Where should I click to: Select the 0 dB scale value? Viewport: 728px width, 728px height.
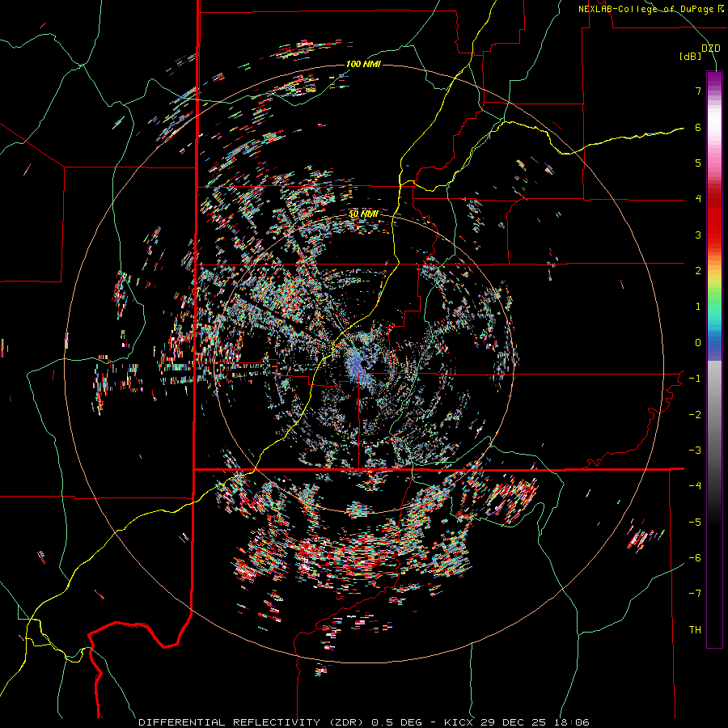tap(698, 343)
